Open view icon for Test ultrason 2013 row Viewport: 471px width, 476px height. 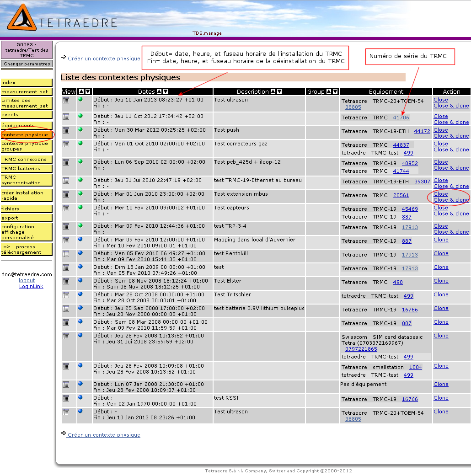coord(66,100)
